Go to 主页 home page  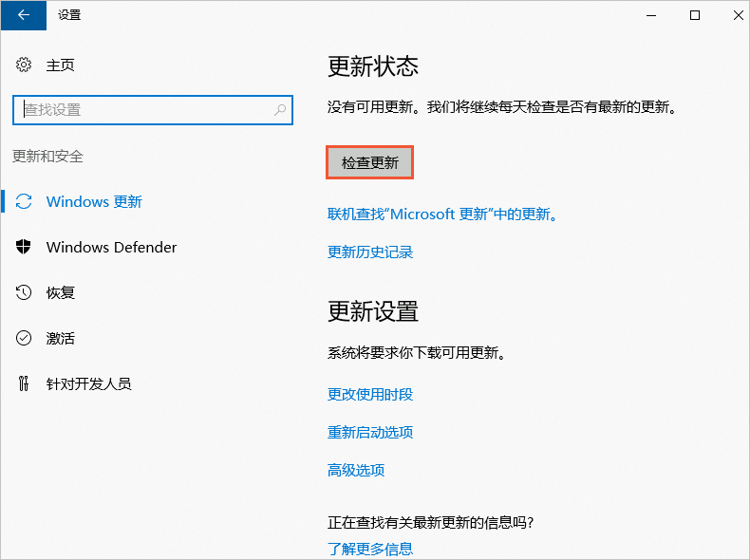[60, 65]
